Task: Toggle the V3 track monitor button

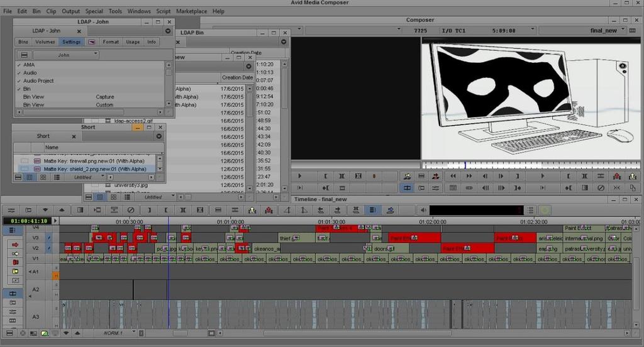Action: tap(48, 238)
